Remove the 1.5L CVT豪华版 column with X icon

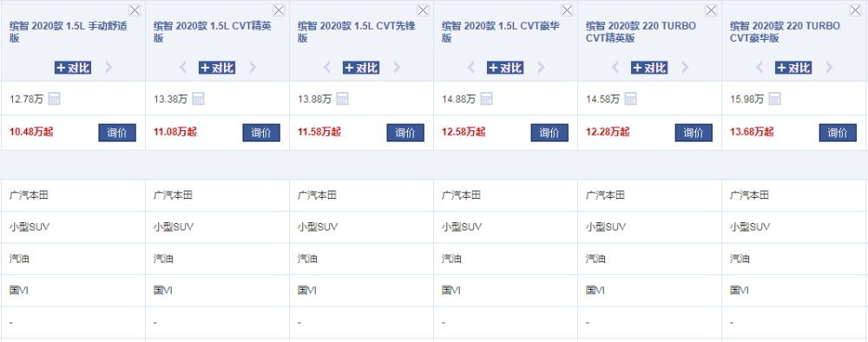[x=568, y=10]
